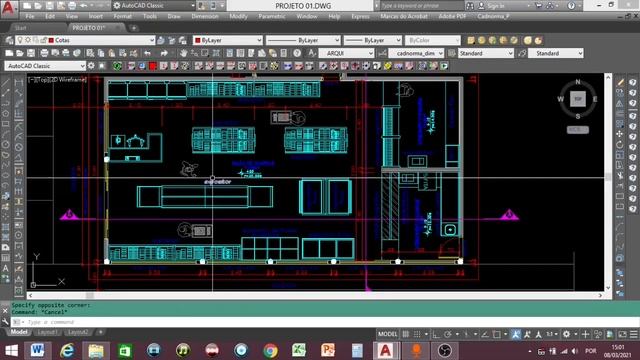Viewport: 640px width, 360px height.
Task: Click the Redo arrow in Standard toolbar
Action: 164,53
